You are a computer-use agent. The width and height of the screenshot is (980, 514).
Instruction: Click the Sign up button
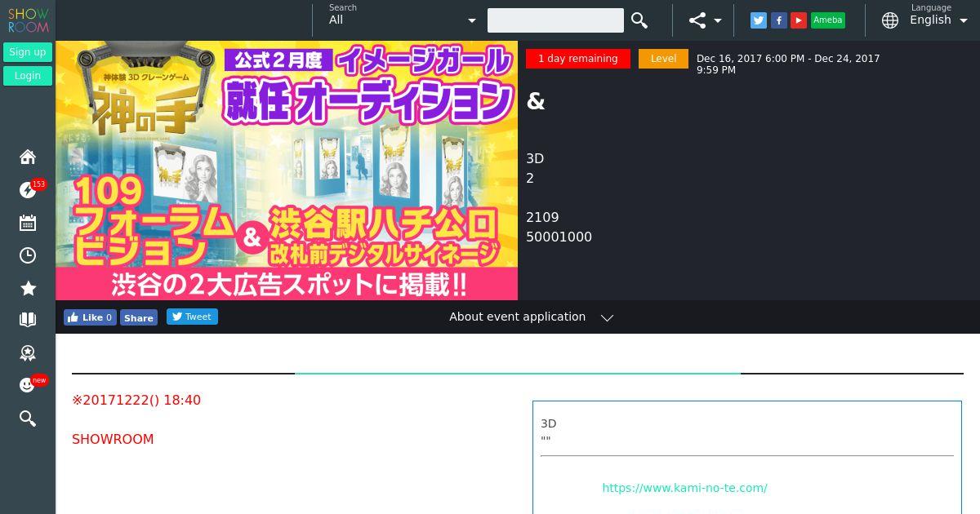(x=28, y=52)
